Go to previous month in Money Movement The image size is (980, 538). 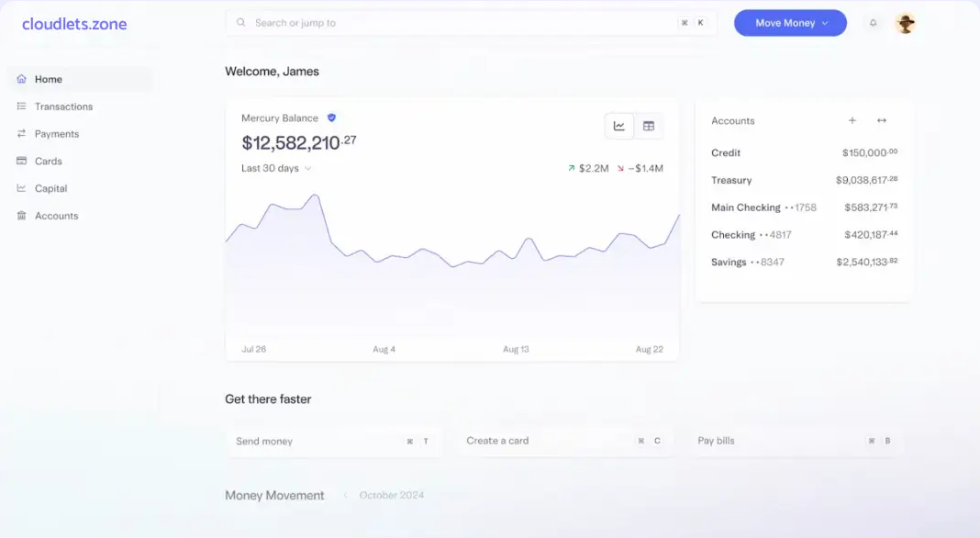(345, 496)
